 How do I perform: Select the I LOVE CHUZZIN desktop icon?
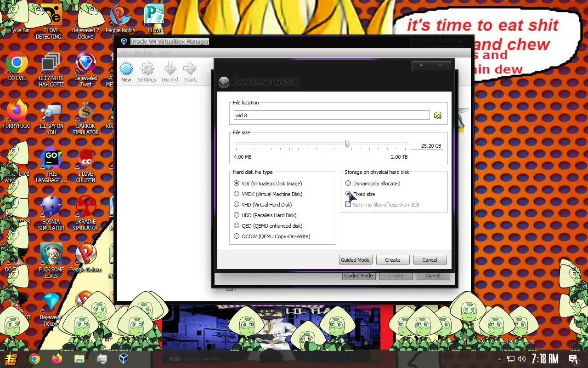coord(85,165)
